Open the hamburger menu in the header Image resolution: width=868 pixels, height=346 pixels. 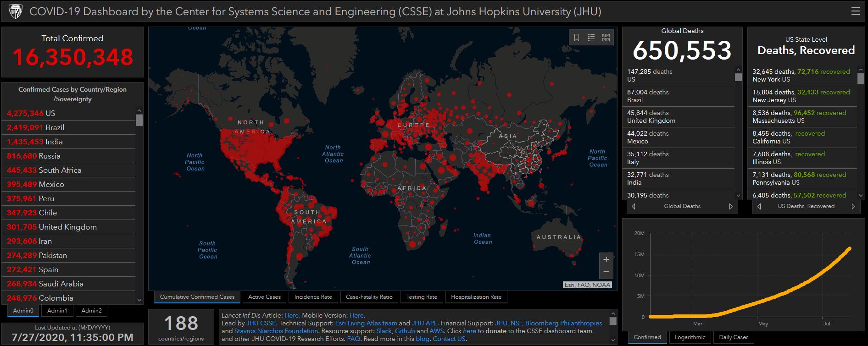coord(855,11)
